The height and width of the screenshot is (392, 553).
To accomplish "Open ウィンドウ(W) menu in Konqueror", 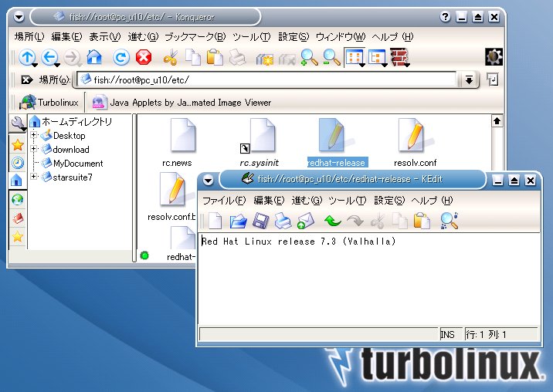I will pyautogui.click(x=341, y=37).
